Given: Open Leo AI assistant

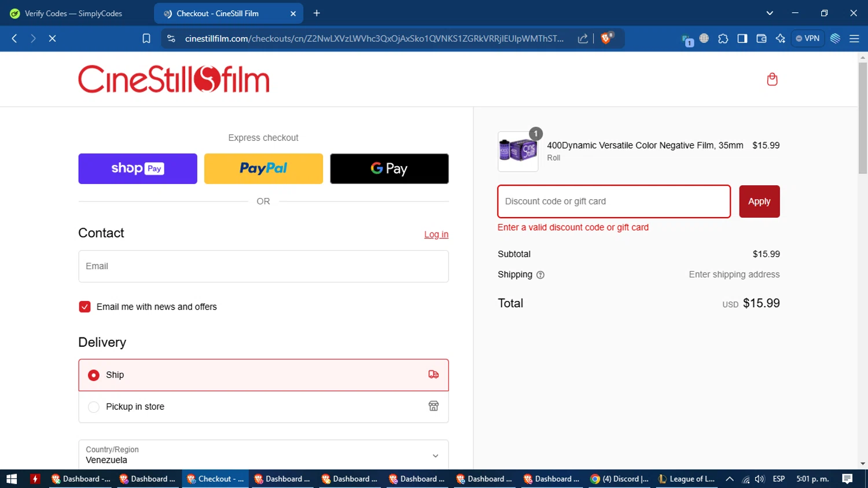Looking at the screenshot, I should pyautogui.click(x=780, y=38).
